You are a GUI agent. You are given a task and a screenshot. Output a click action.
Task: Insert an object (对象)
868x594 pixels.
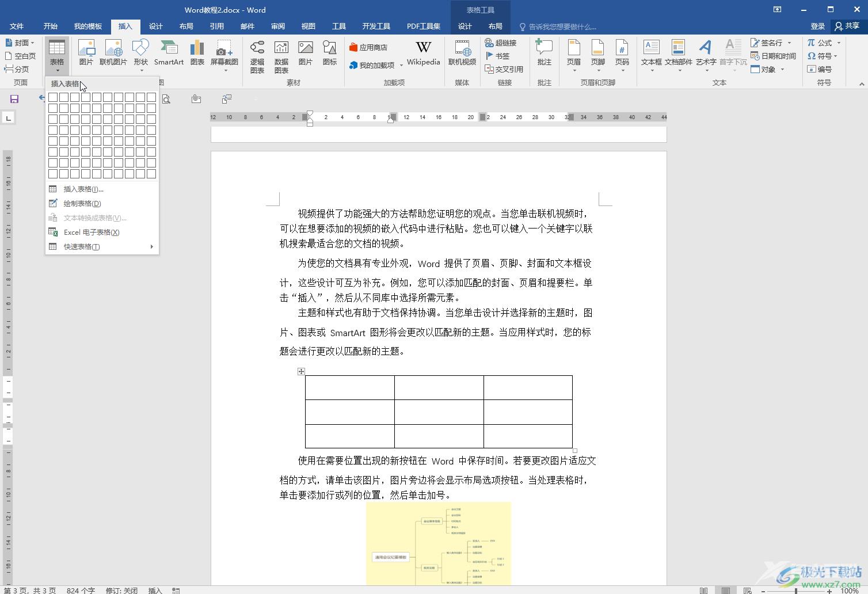pos(767,69)
